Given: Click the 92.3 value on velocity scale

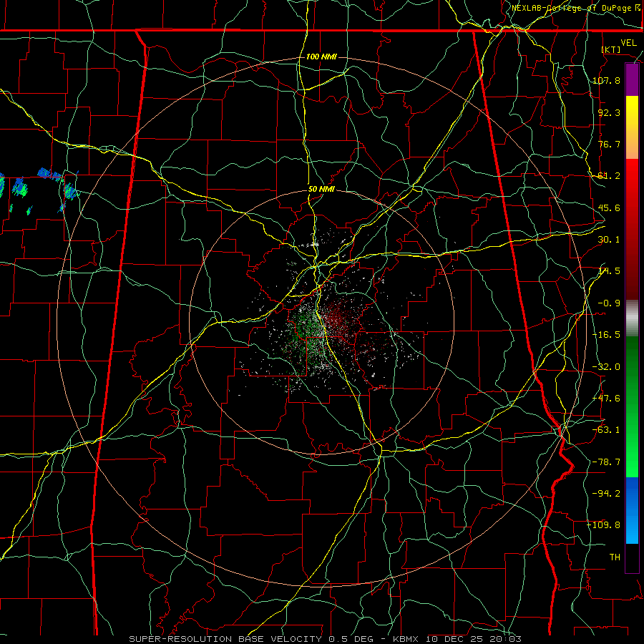Looking at the screenshot, I should [x=609, y=112].
